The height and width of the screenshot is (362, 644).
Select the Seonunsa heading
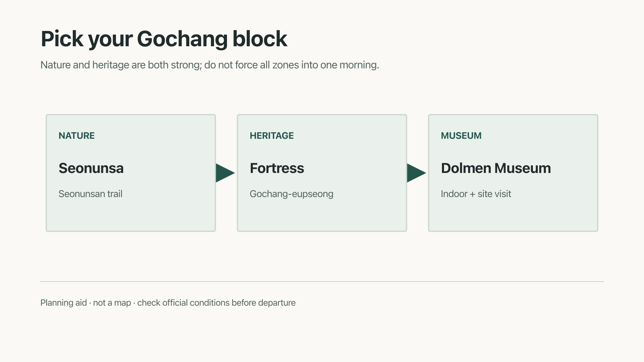pyautogui.click(x=91, y=168)
